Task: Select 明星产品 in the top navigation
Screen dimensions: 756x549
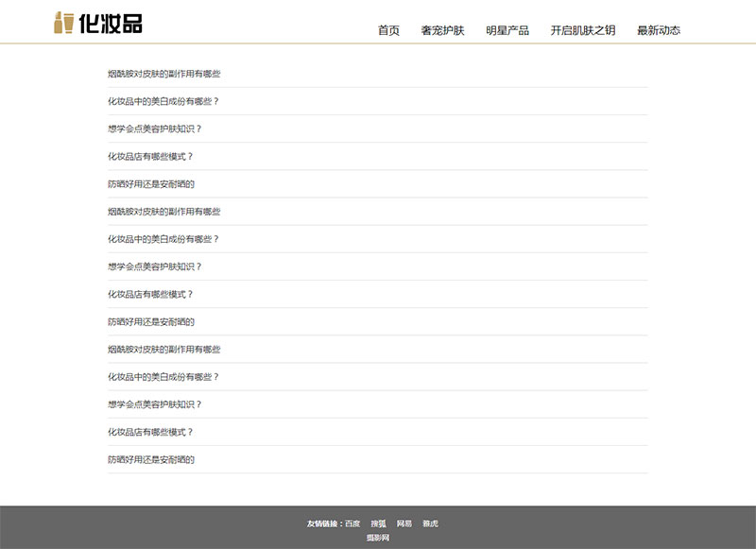Action: (x=507, y=30)
